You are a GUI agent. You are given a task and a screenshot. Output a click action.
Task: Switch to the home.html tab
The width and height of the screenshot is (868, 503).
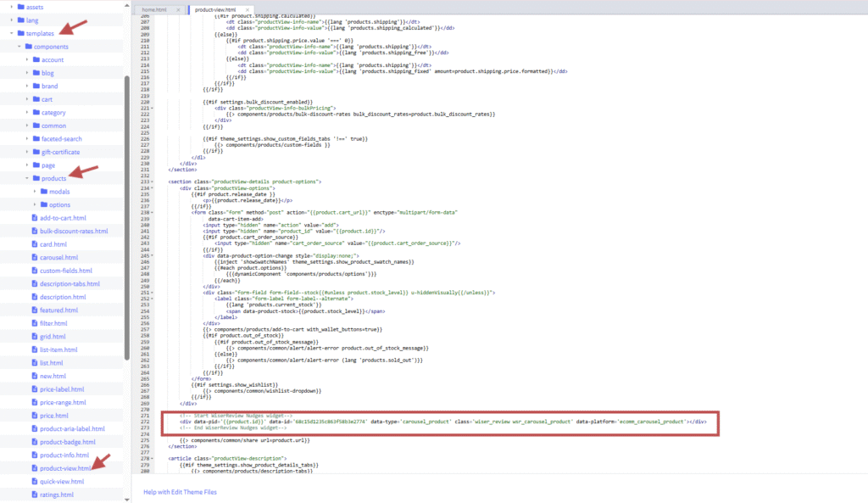(x=155, y=9)
